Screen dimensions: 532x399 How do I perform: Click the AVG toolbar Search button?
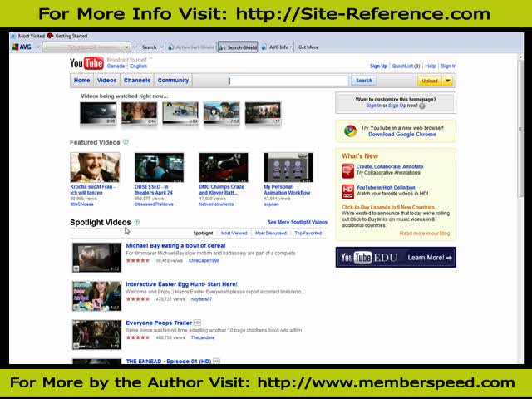[x=150, y=47]
